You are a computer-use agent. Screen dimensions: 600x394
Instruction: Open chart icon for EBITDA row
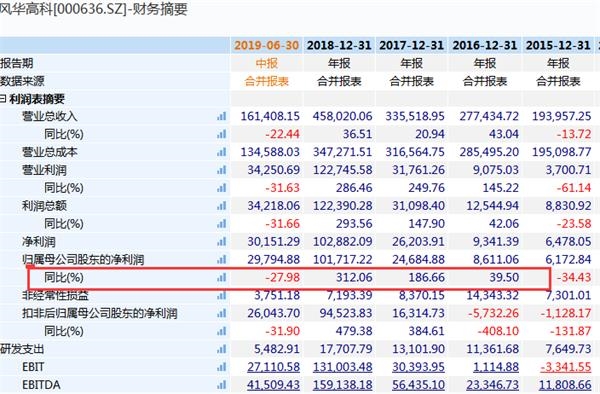[222, 385]
